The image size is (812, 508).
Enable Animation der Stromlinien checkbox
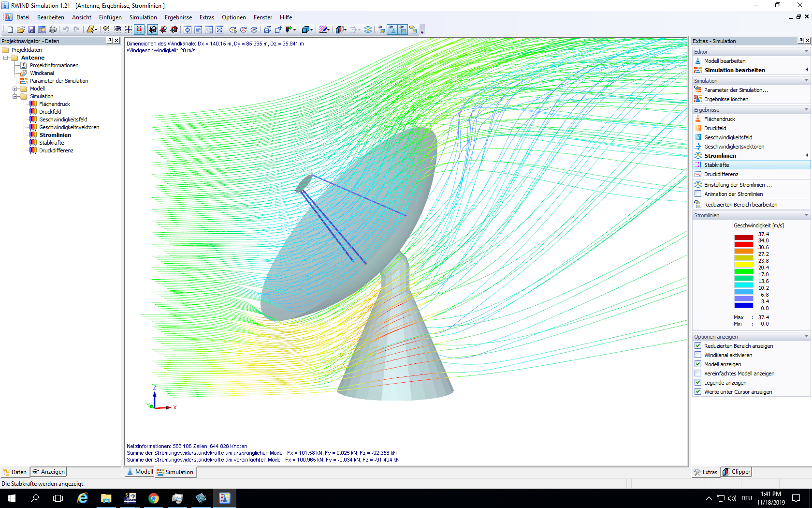click(x=698, y=194)
